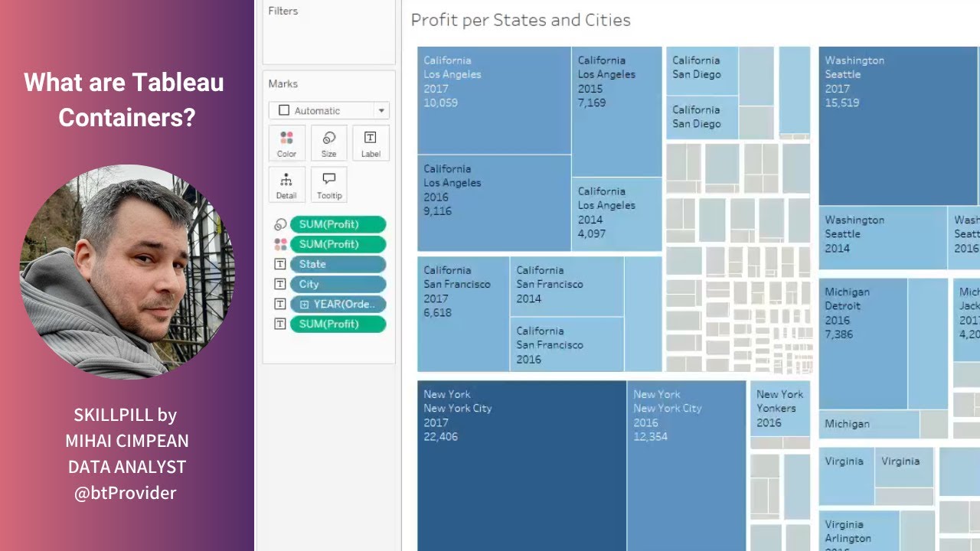The height and width of the screenshot is (551, 980).
Task: Select the San Francisco 2014 tile
Action: [567, 286]
